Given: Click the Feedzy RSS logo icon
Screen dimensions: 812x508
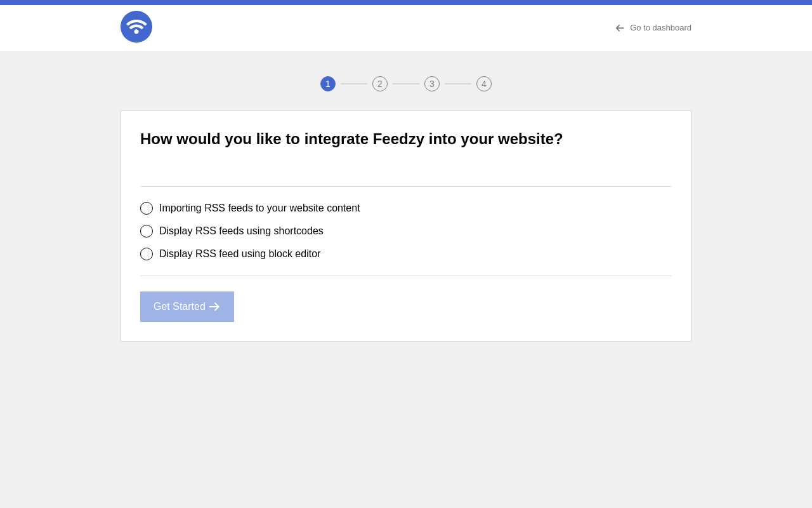Looking at the screenshot, I should (136, 27).
